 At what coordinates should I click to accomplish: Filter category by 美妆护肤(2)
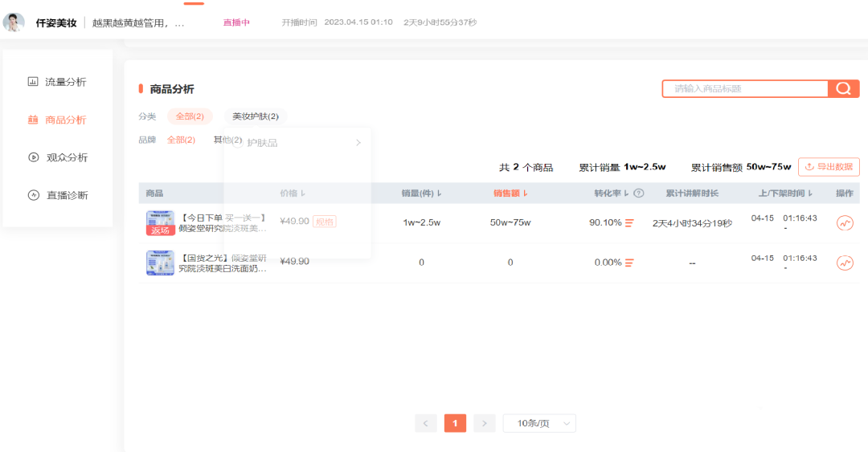(256, 116)
